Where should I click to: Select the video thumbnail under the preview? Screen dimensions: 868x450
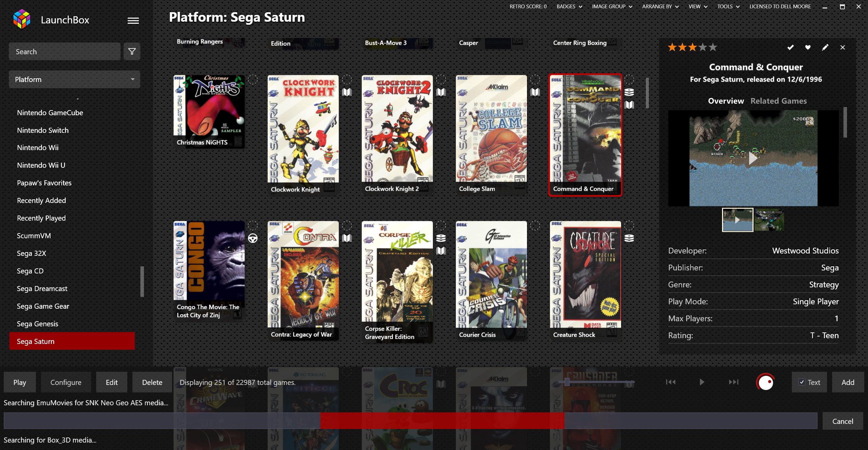[738, 220]
